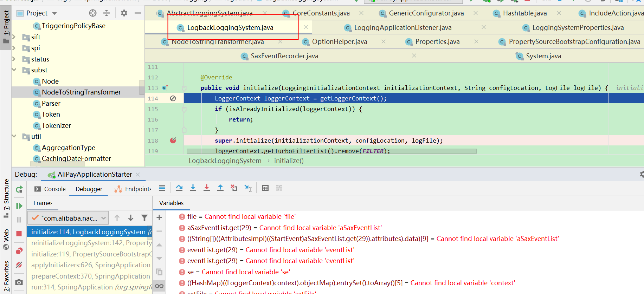Click Step Over icon

[x=179, y=188]
